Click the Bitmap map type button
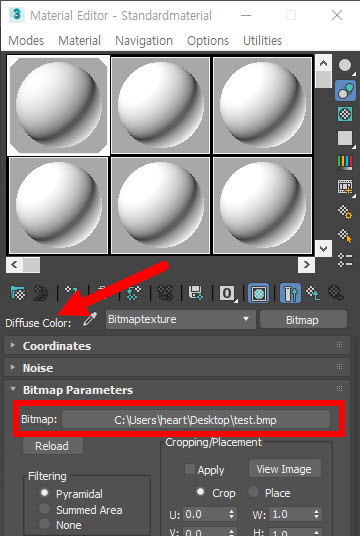Viewport: 360px width, 536px height. point(303,320)
